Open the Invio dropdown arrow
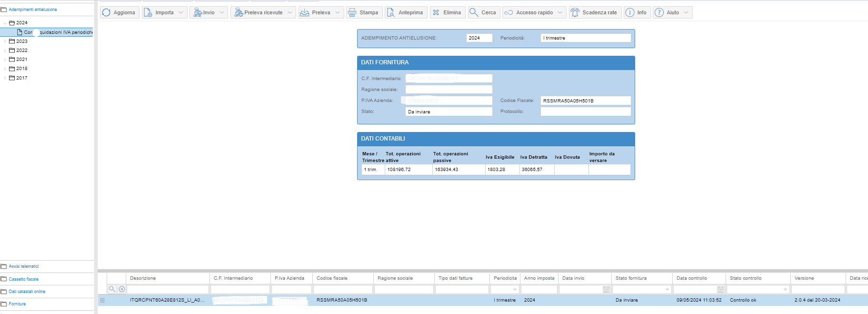 [x=221, y=12]
